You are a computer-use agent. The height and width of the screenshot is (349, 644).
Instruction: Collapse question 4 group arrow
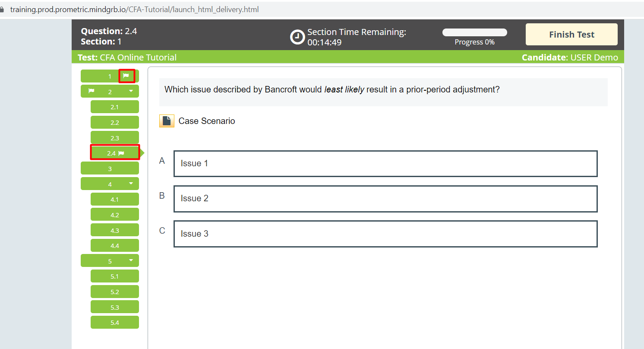131,184
